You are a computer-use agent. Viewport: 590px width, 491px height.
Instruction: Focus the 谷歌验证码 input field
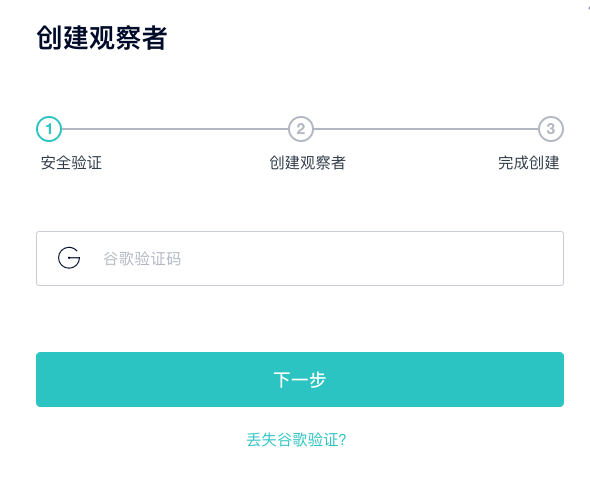pos(300,258)
